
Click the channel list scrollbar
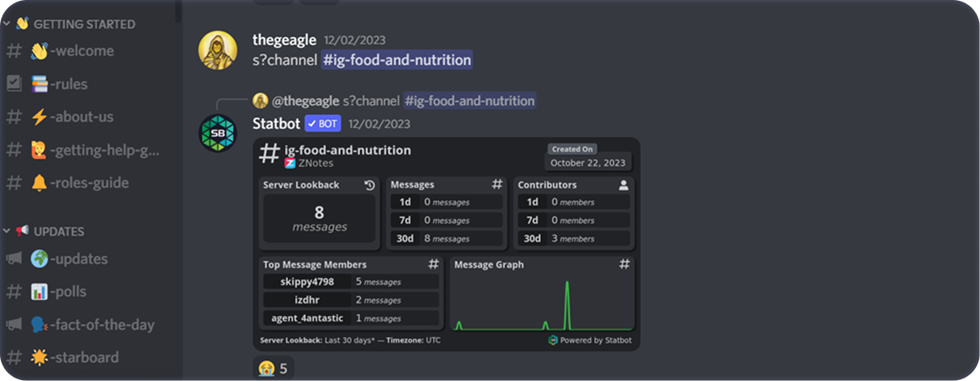178,10
